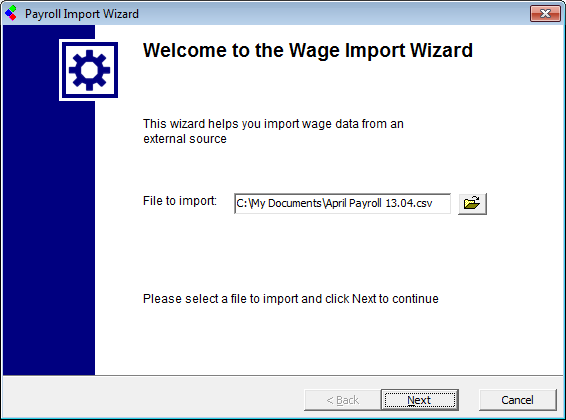Viewport: 566px width, 420px height.
Task: Click the 'external source' line of description
Action: pos(185,139)
